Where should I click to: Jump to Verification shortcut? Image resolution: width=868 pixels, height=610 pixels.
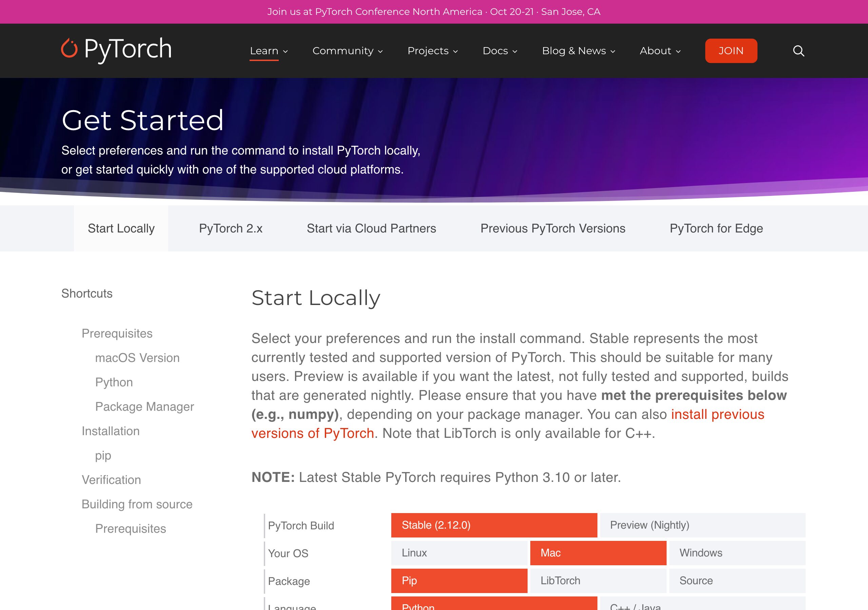point(111,480)
